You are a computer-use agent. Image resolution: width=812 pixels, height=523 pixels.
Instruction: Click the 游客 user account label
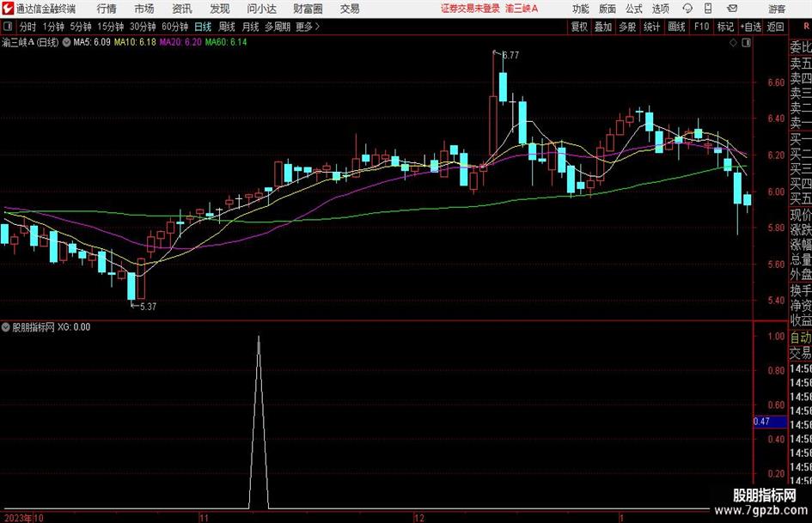pos(776,9)
